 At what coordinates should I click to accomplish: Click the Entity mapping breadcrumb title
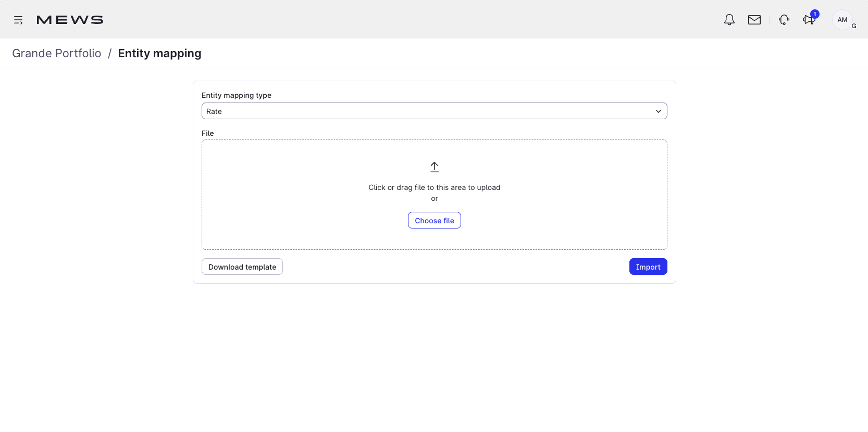pos(159,54)
